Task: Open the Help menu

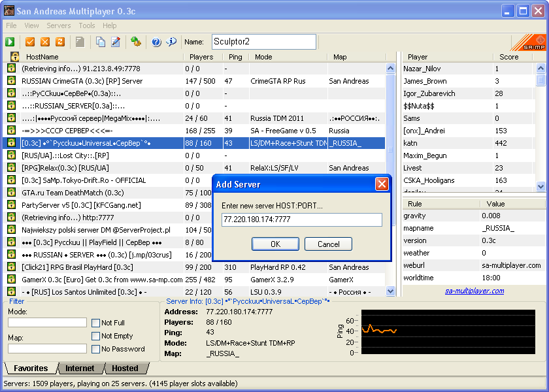Action: pos(109,25)
